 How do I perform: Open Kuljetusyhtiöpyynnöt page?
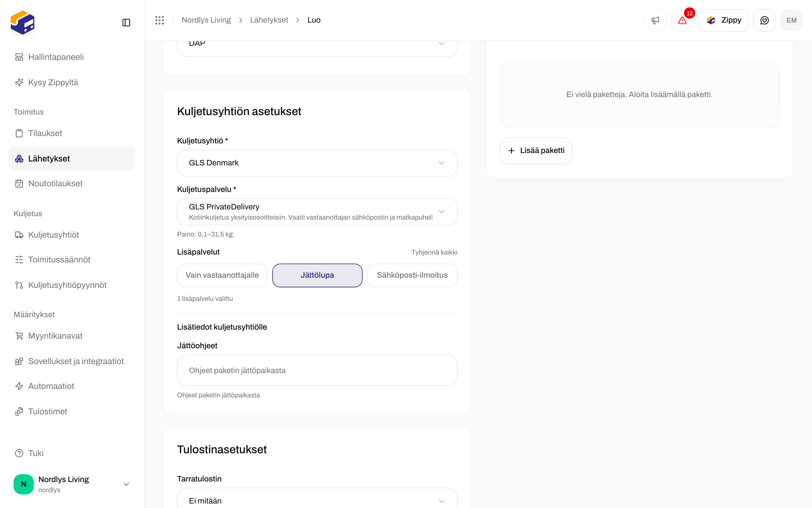72,285
